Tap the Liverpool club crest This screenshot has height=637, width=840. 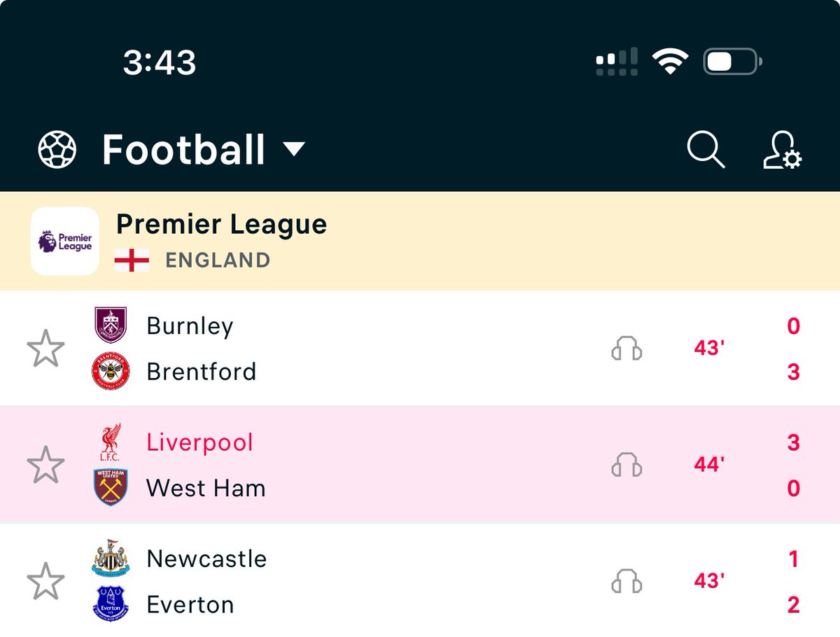pyautogui.click(x=111, y=442)
